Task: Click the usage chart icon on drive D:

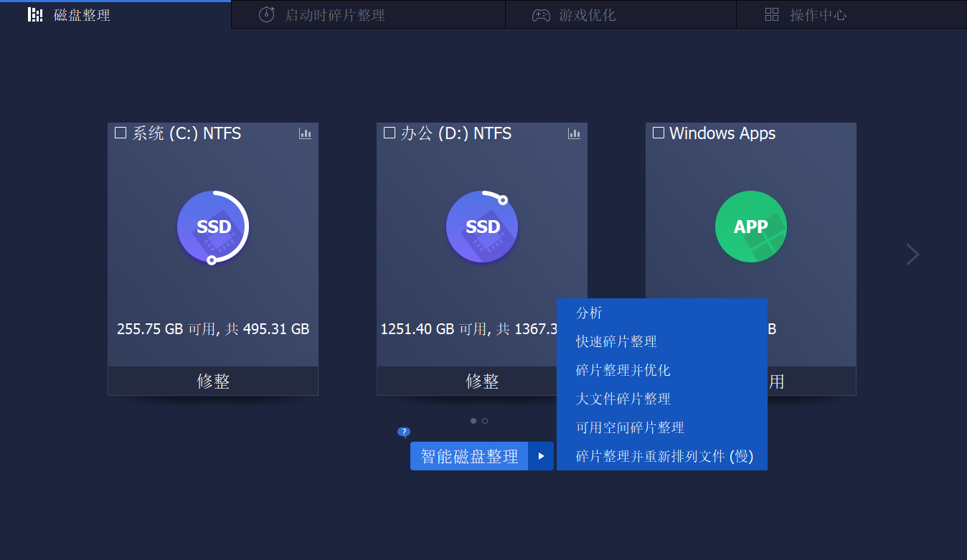Action: [x=574, y=133]
